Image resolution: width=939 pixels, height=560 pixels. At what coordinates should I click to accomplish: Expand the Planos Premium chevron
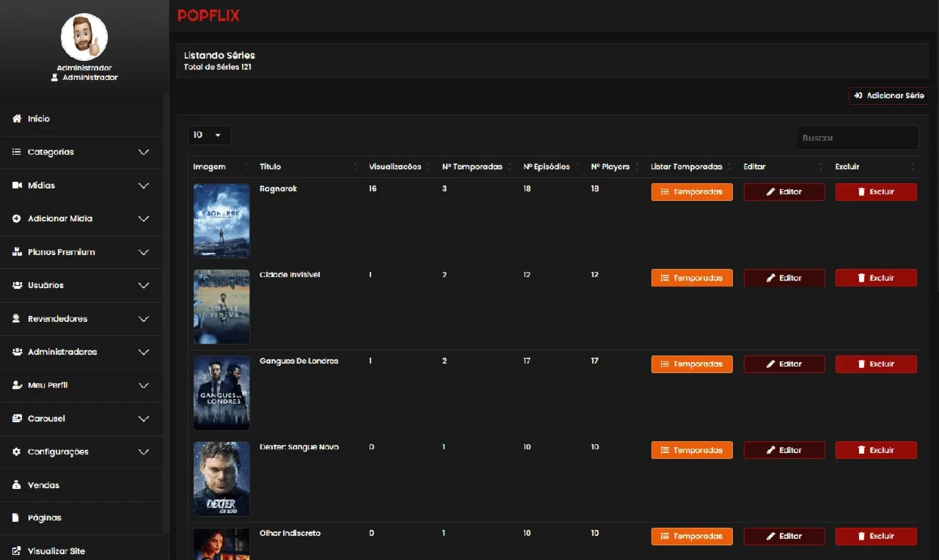click(144, 252)
